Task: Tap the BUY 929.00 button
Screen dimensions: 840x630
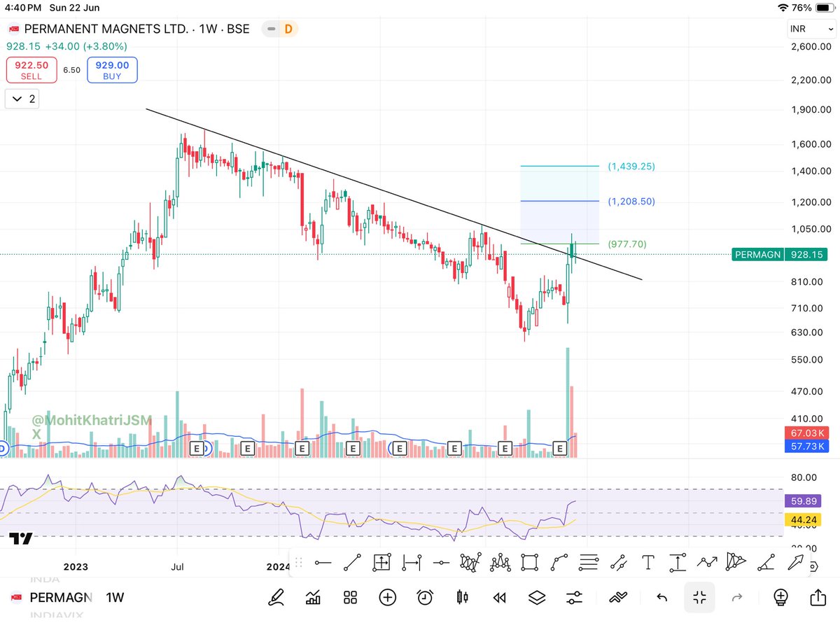Action: point(112,70)
